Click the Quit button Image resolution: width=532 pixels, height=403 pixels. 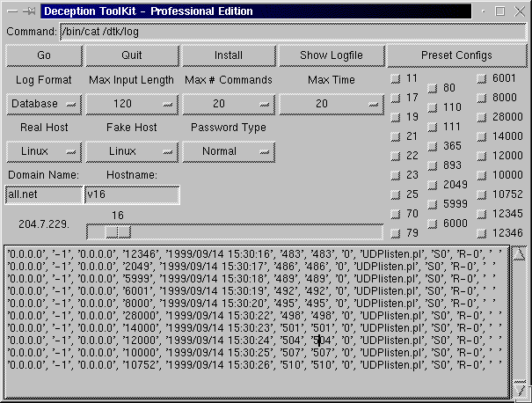coord(132,55)
